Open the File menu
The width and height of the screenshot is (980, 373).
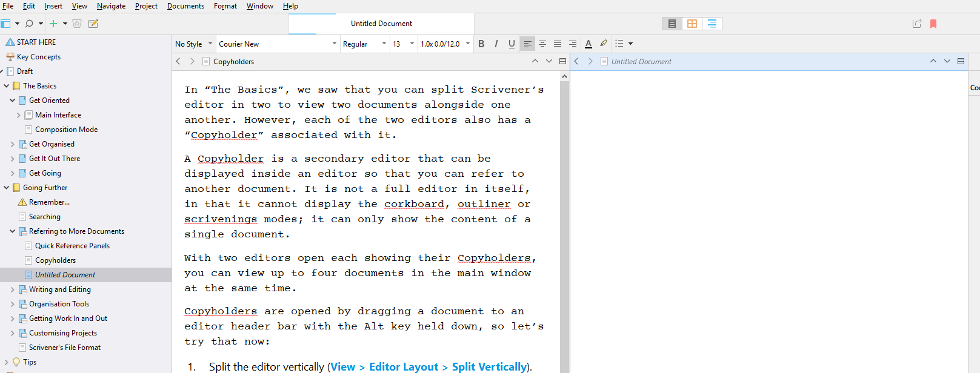click(x=8, y=6)
